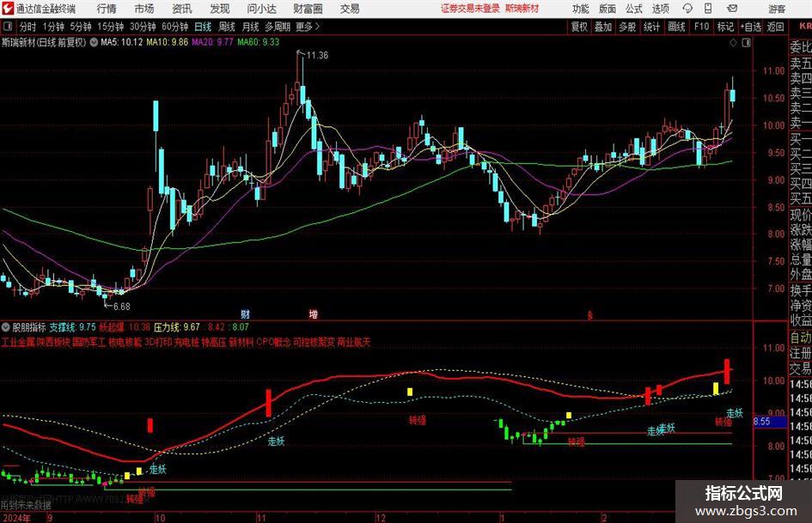This screenshot has width=812, height=523.
Task: Click the red $ marker on the chart
Action: (589, 314)
